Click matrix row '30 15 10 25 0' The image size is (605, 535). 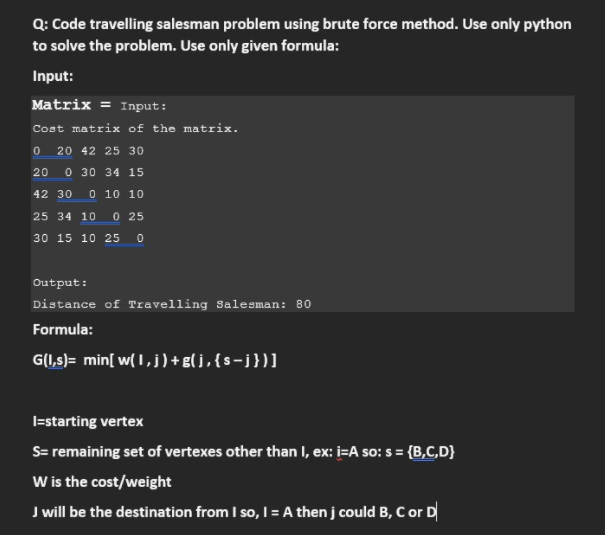click(88, 238)
